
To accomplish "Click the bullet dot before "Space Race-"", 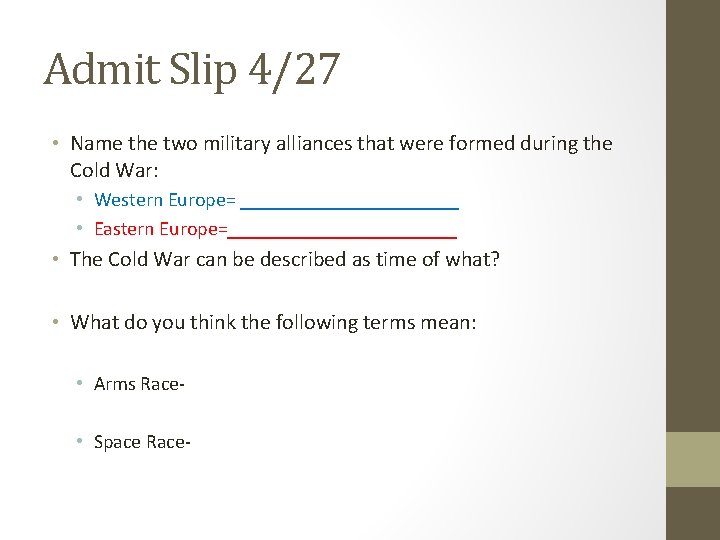I will click(x=80, y=441).
